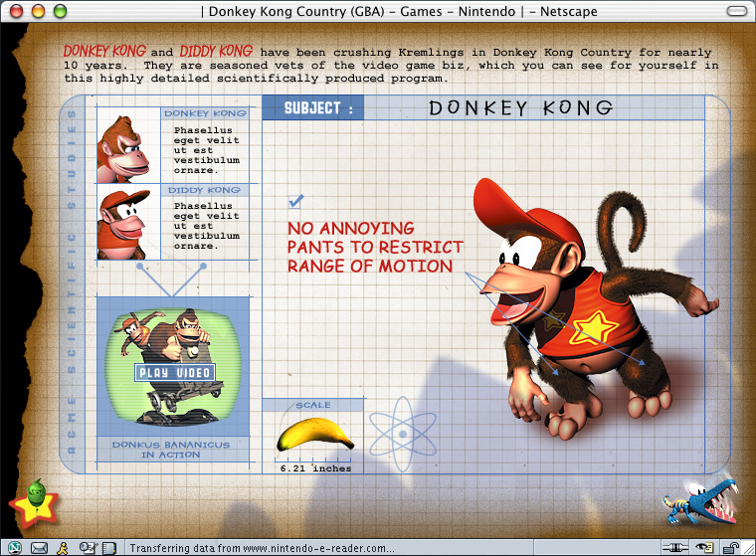Click the red Diddy Kong link in intro text
This screenshot has height=556, width=756.
[216, 51]
